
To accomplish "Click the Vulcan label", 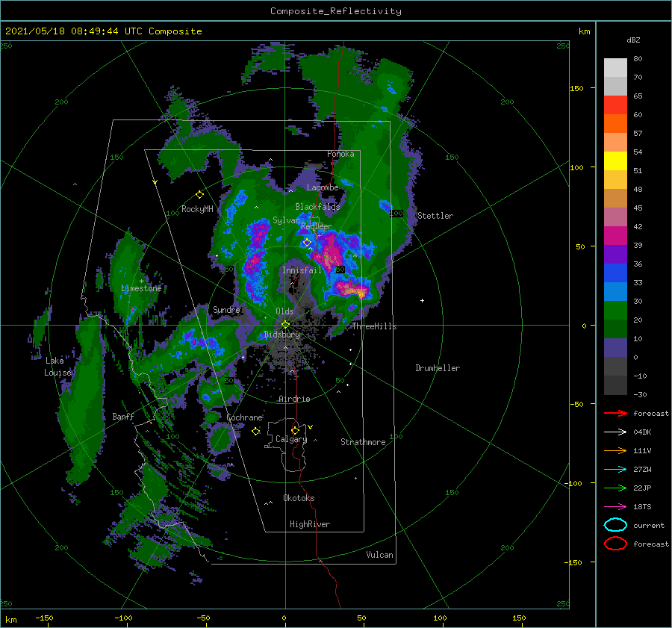I will [x=380, y=555].
